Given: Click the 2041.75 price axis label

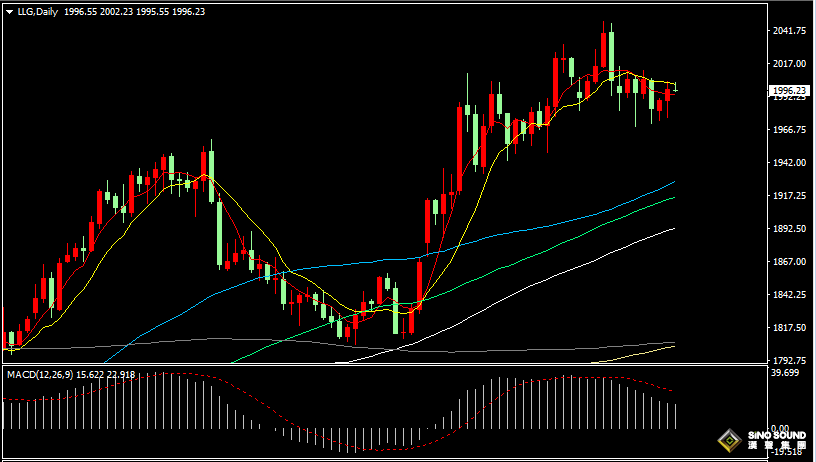Looking at the screenshot, I should coord(789,31).
